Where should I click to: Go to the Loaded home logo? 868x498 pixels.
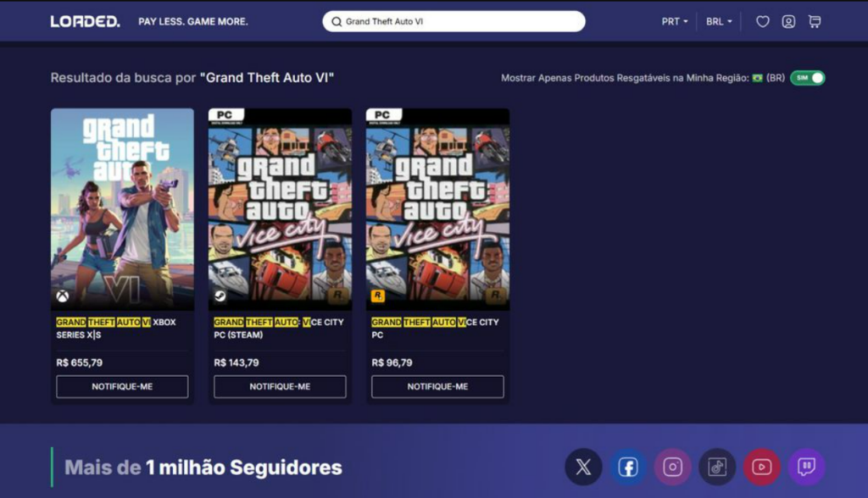(x=85, y=21)
